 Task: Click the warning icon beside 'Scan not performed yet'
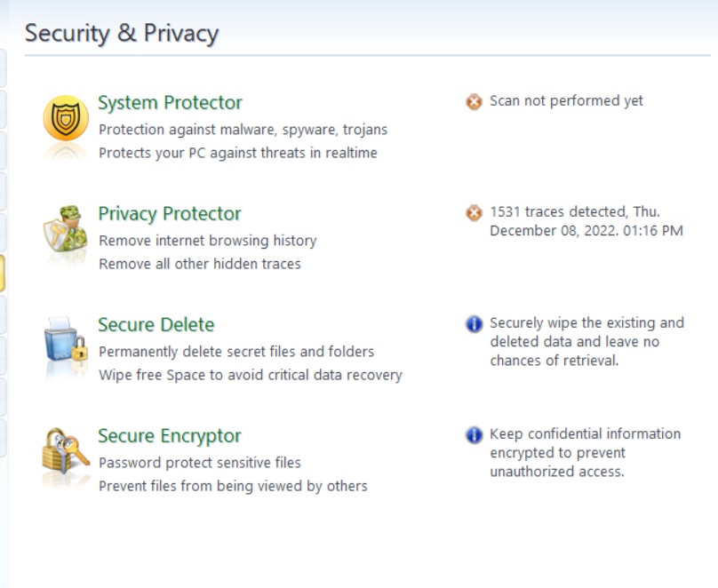[474, 100]
